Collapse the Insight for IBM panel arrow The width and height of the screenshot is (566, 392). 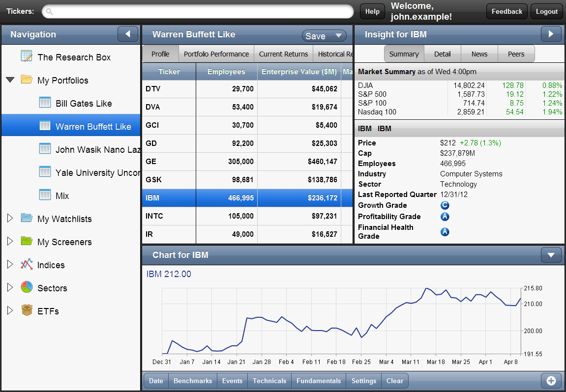coord(551,34)
